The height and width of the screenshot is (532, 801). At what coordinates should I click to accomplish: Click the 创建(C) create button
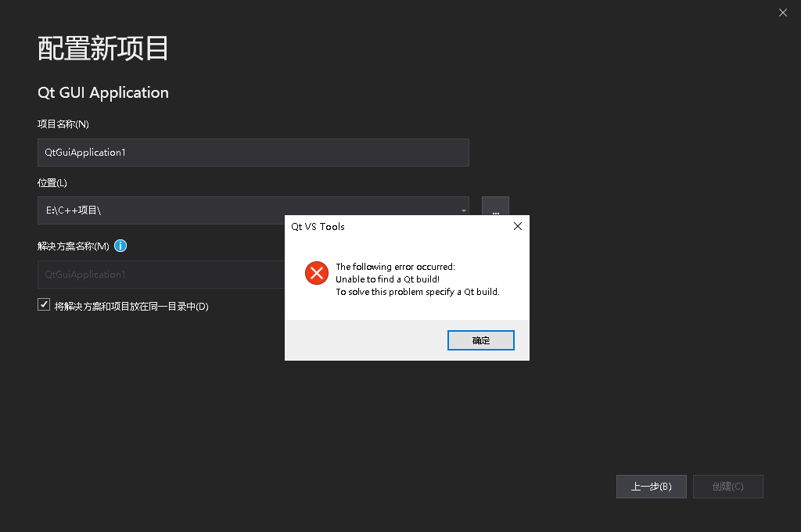coord(727,486)
